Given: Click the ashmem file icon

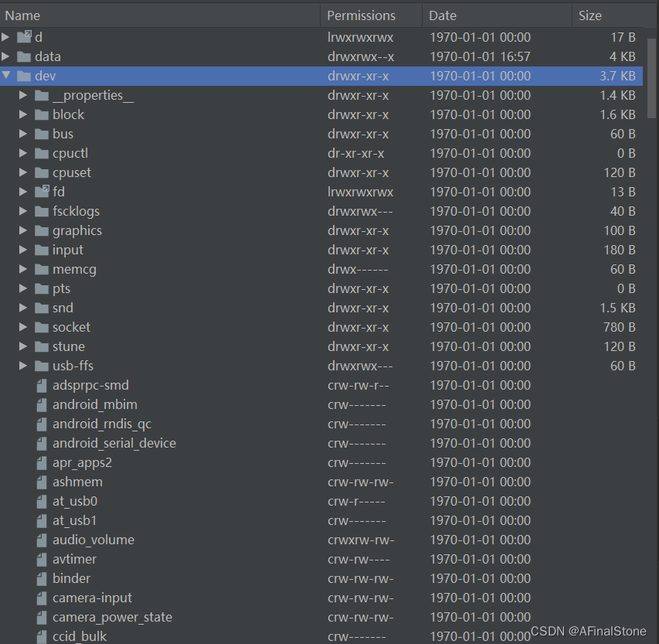Looking at the screenshot, I should point(42,482).
